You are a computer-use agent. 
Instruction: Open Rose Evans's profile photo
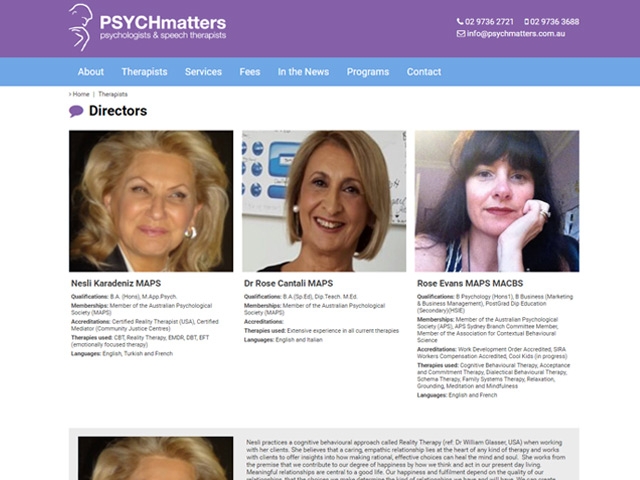click(497, 201)
